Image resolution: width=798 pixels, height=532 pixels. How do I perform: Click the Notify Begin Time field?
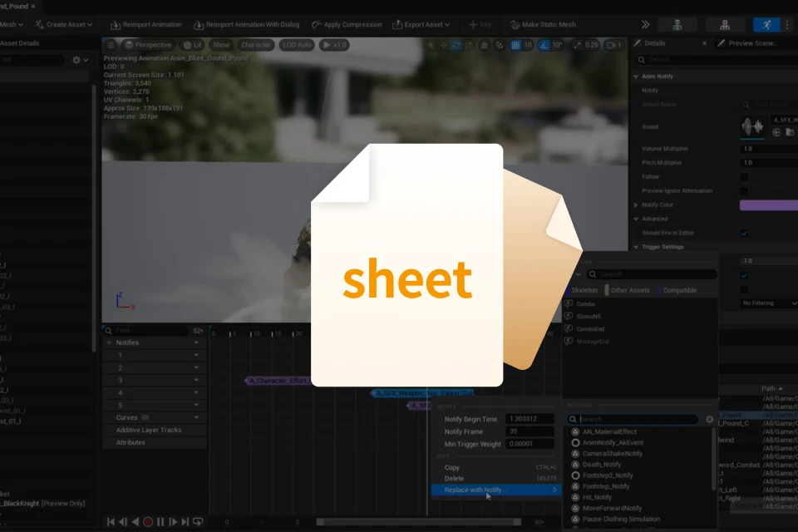[530, 419]
